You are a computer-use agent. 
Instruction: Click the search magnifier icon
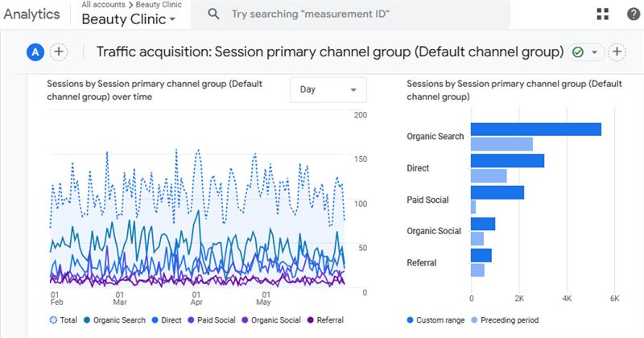(x=213, y=14)
